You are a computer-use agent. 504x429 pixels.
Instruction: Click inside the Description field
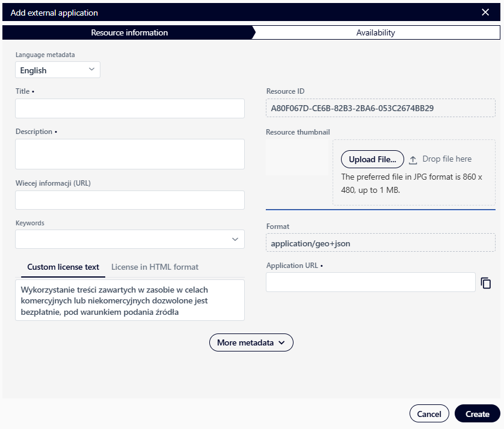tap(129, 154)
